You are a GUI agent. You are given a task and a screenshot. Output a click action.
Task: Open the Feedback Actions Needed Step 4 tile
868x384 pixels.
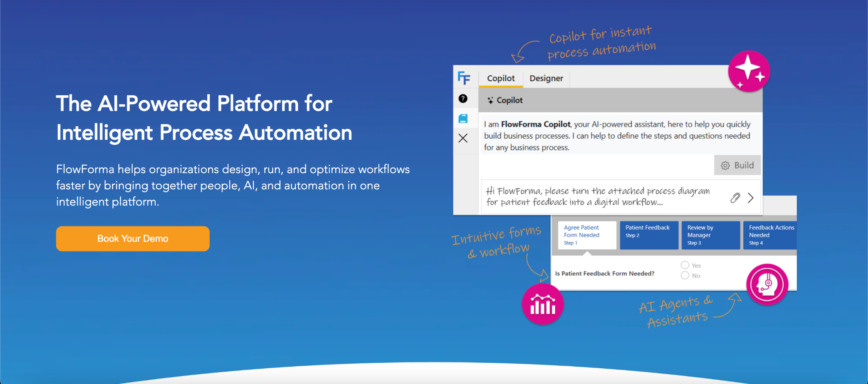[x=770, y=235]
